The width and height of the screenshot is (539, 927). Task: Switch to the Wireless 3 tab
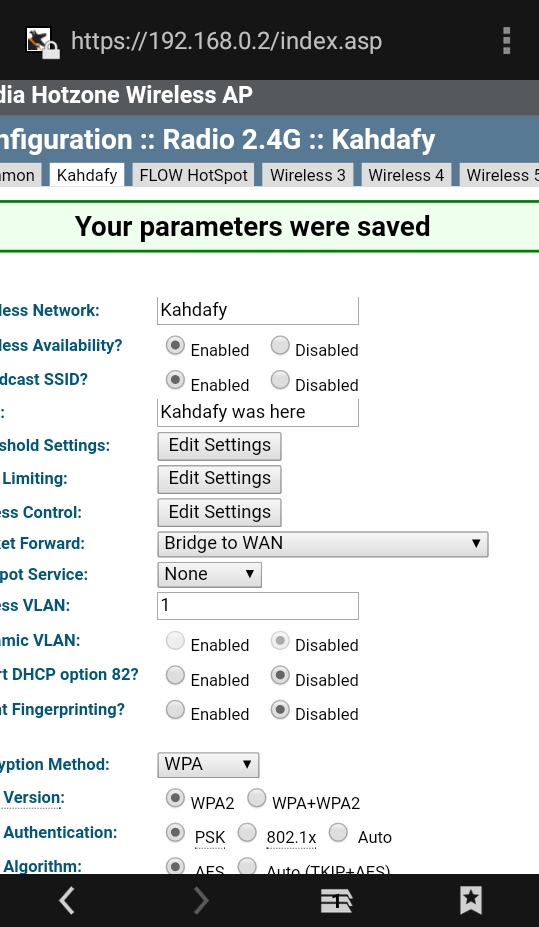point(307,175)
